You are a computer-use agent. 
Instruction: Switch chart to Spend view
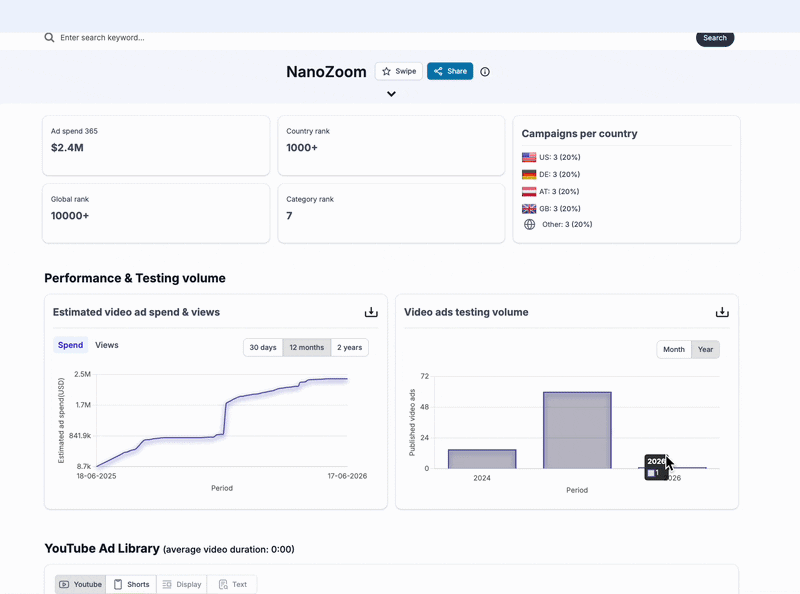(x=70, y=345)
